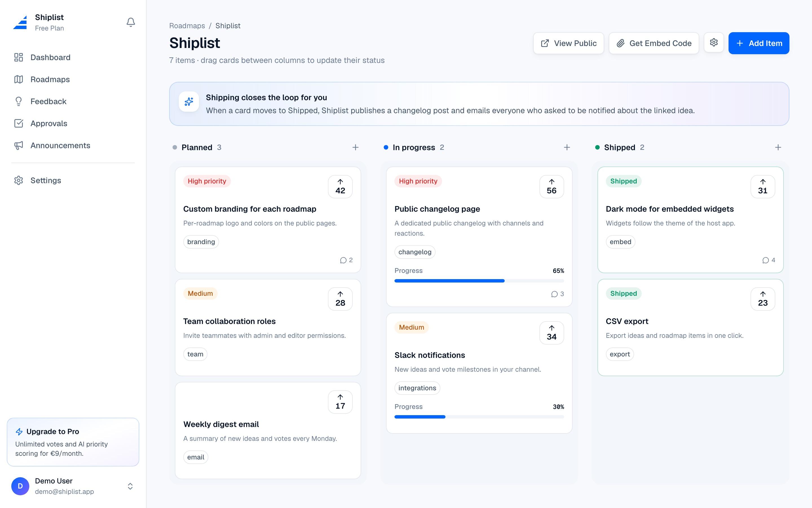Add a card to In progress column

tap(567, 147)
